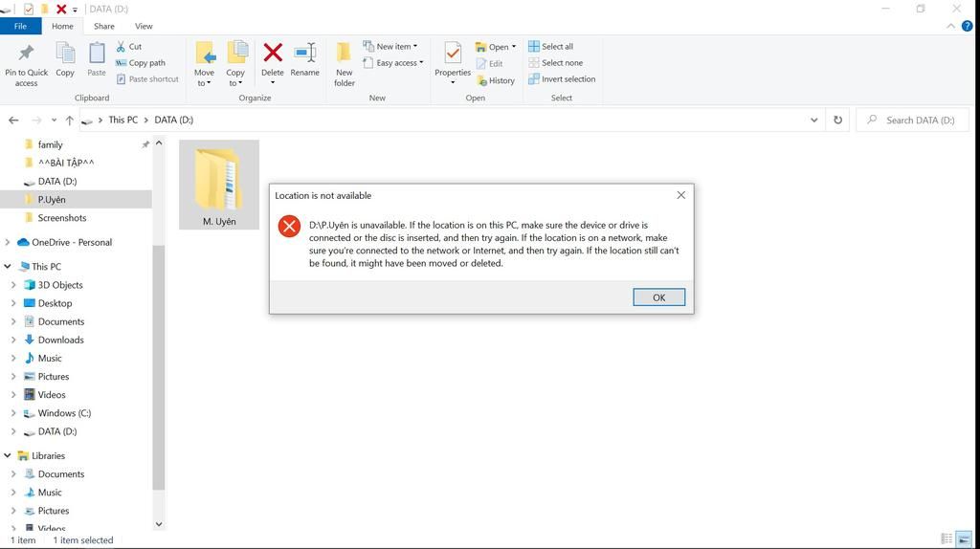Click Paste shortcut in the ribbon

147,78
